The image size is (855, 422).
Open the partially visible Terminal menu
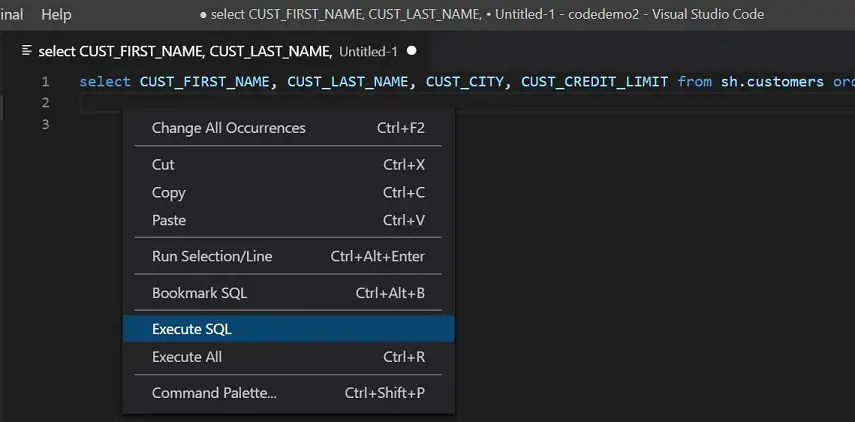click(12, 15)
